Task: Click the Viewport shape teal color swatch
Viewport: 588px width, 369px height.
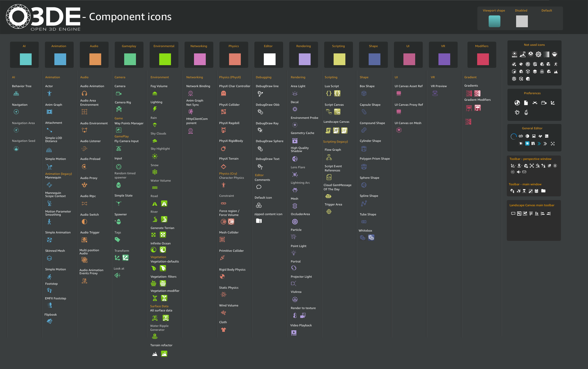Action: tap(494, 21)
